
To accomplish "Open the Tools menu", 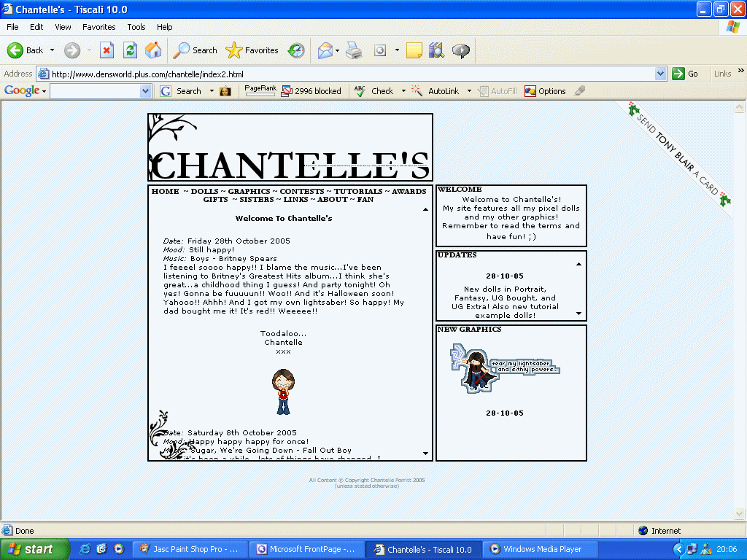I will point(136,27).
